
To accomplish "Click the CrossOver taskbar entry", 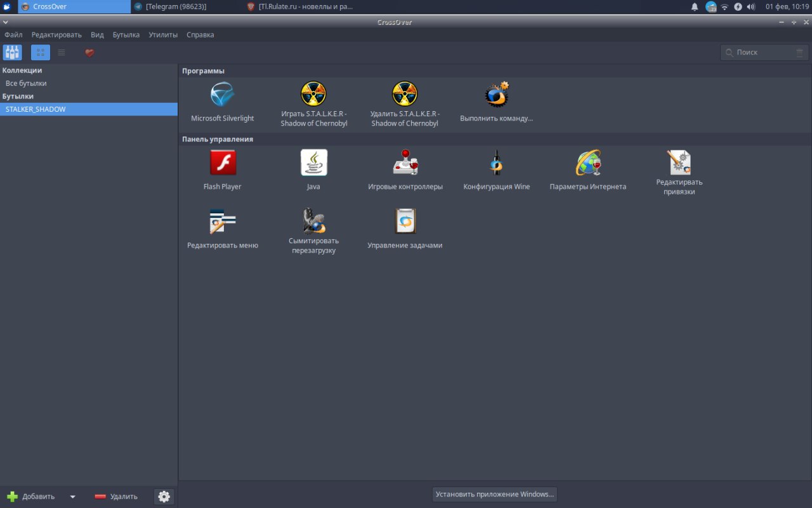I will pos(74,6).
